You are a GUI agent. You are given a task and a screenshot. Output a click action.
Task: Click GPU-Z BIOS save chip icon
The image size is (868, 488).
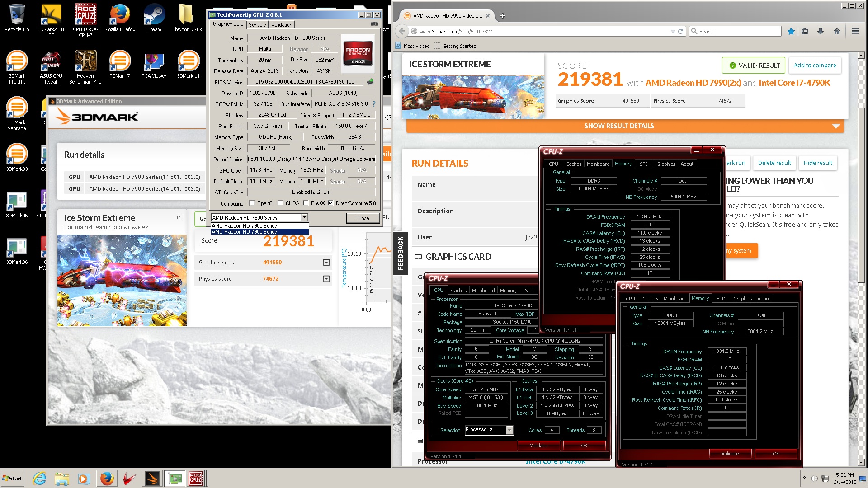coord(370,82)
